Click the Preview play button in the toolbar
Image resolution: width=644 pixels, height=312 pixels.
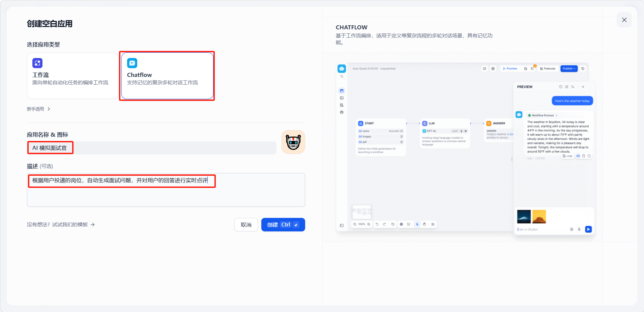tap(510, 68)
